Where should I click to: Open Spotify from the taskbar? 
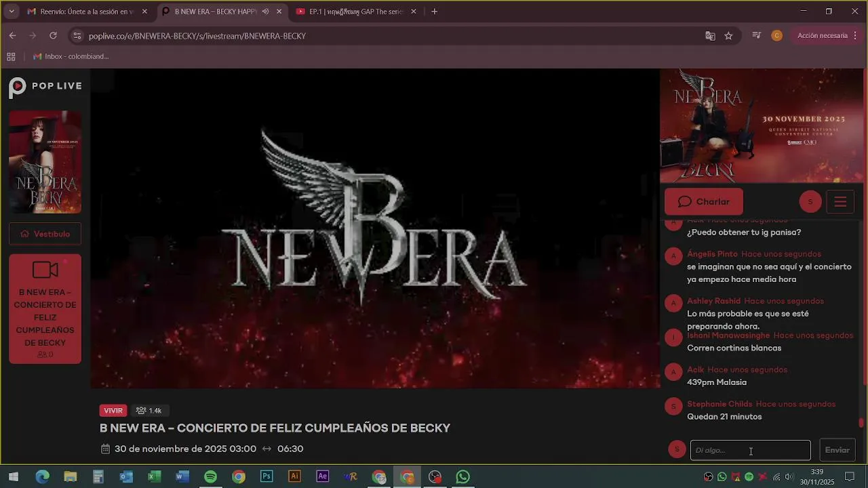coord(210,476)
